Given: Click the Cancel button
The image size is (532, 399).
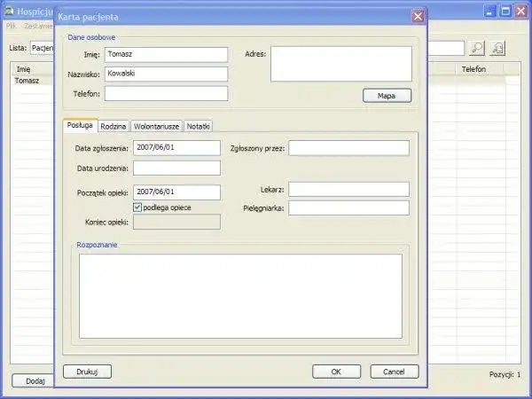Looking at the screenshot, I should pos(395,372).
